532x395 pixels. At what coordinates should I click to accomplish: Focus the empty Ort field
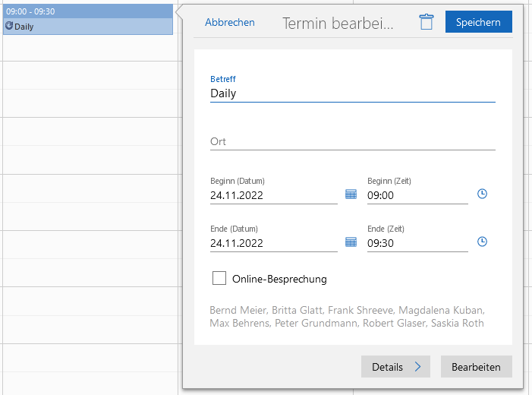pos(352,141)
